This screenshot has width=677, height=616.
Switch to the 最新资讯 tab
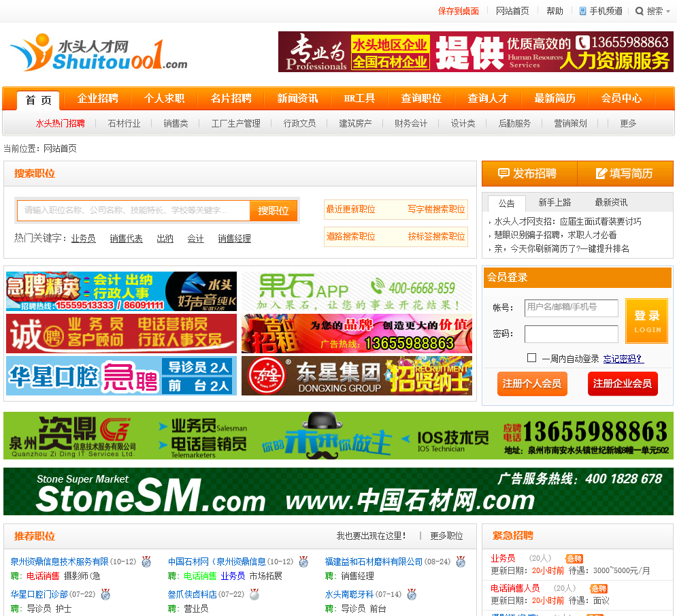coord(611,202)
